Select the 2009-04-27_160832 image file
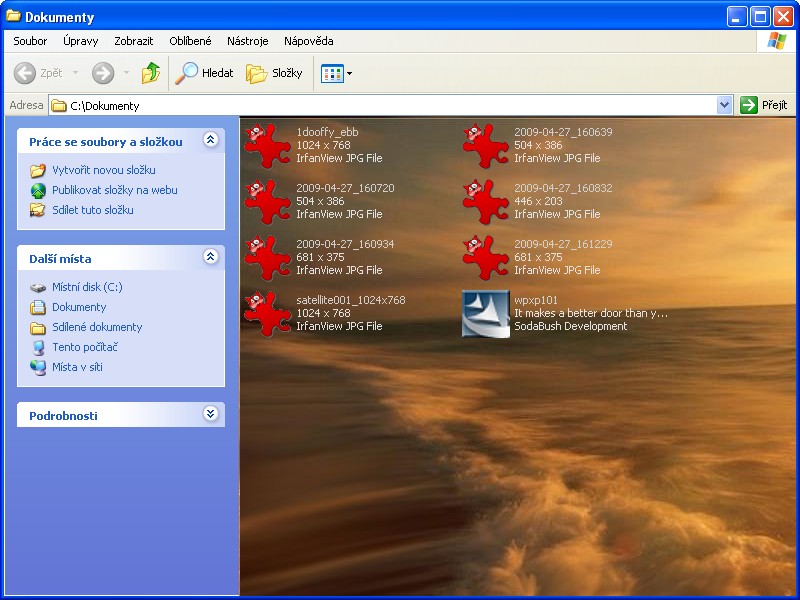Screen dimensions: 800x600 click(486, 201)
